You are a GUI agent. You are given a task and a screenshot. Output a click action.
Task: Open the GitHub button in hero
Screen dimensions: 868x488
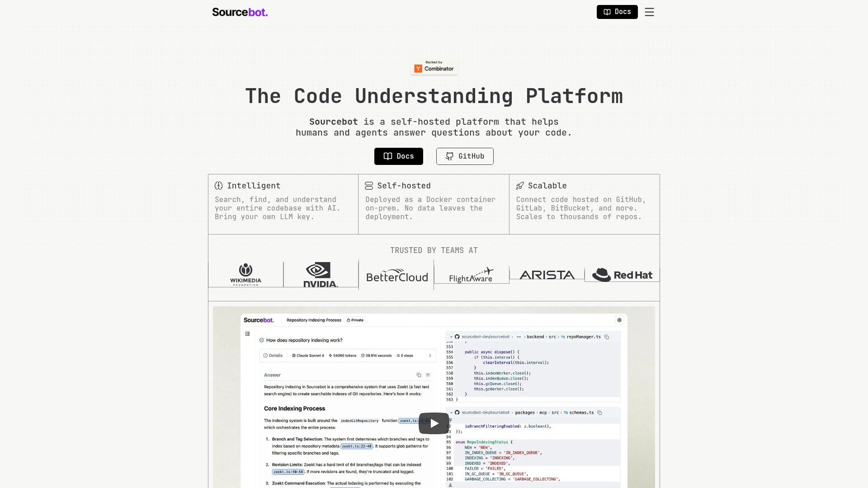coord(464,156)
